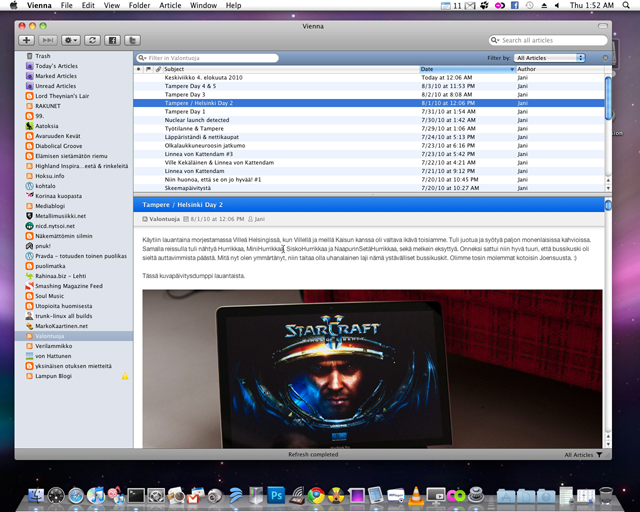Click the Subscribe plus button in toolbar
The width and height of the screenshot is (640, 512).
click(27, 40)
